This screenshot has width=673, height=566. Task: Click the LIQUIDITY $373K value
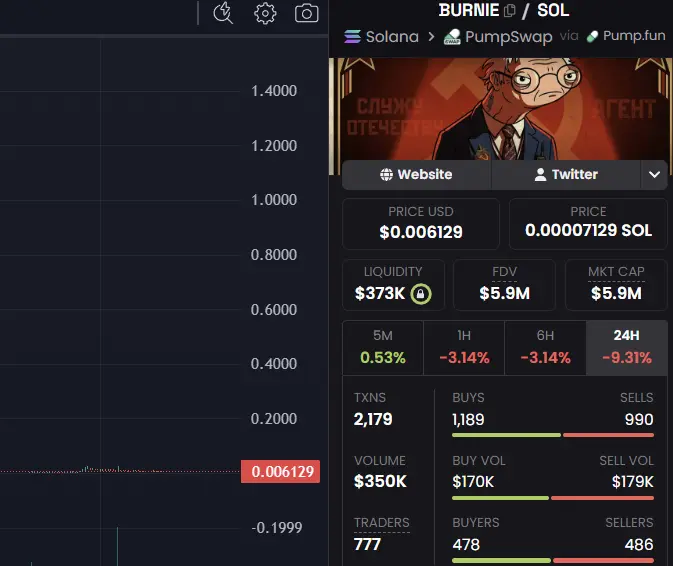point(379,294)
